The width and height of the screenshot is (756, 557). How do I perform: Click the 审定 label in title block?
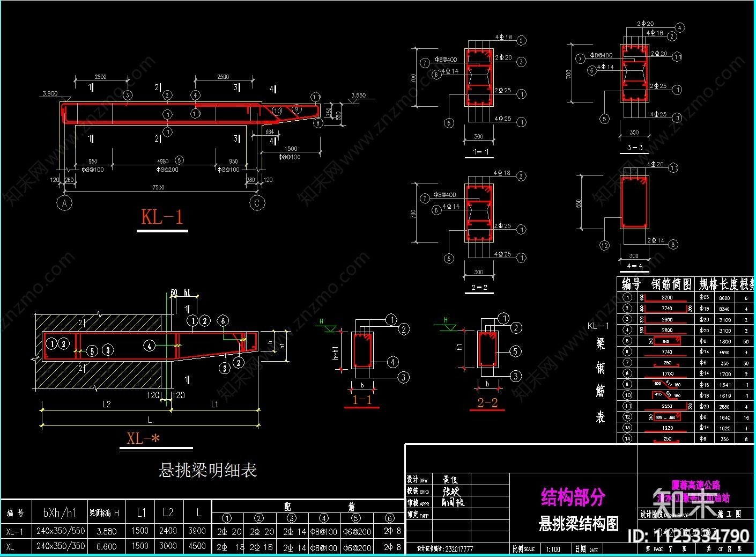(x=418, y=515)
